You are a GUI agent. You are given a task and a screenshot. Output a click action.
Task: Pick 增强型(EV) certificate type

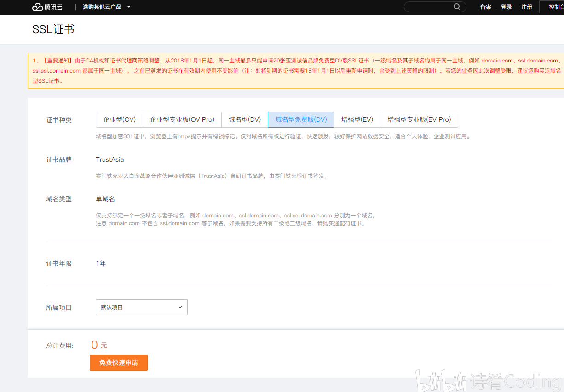pyautogui.click(x=357, y=119)
